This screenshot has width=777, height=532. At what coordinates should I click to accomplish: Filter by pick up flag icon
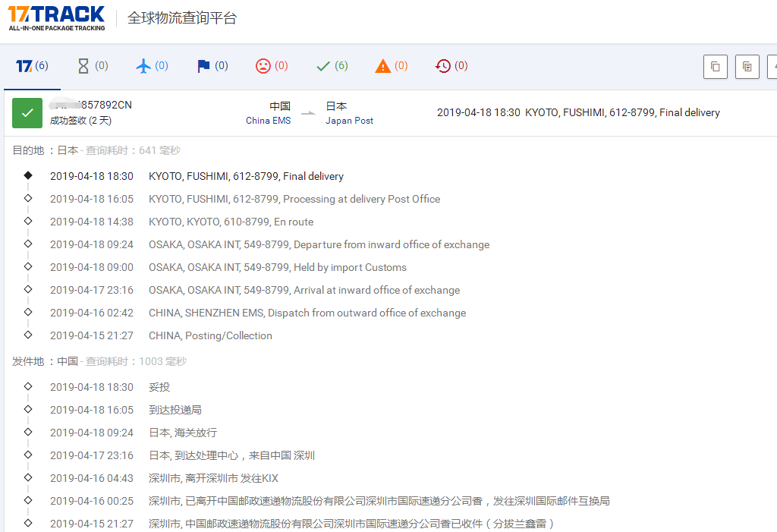pos(212,66)
